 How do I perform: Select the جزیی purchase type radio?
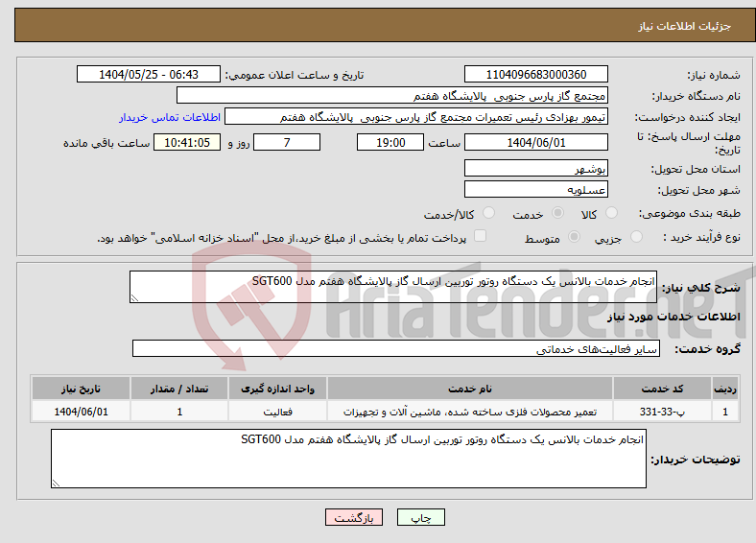coord(636,236)
